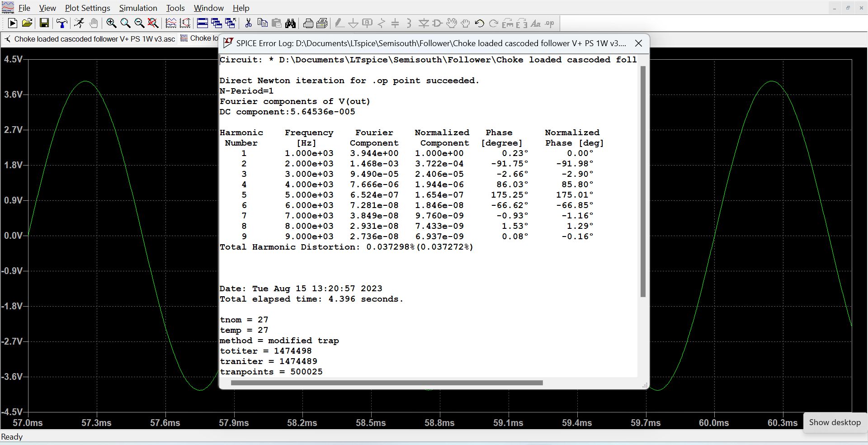Viewport: 868px width, 445px height.
Task: Select the Text (Aa) tool
Action: tap(536, 24)
